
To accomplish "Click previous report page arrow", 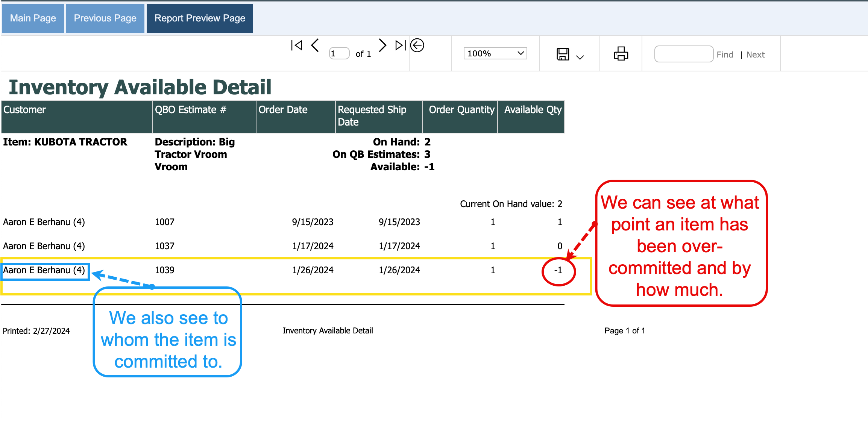I will 315,45.
